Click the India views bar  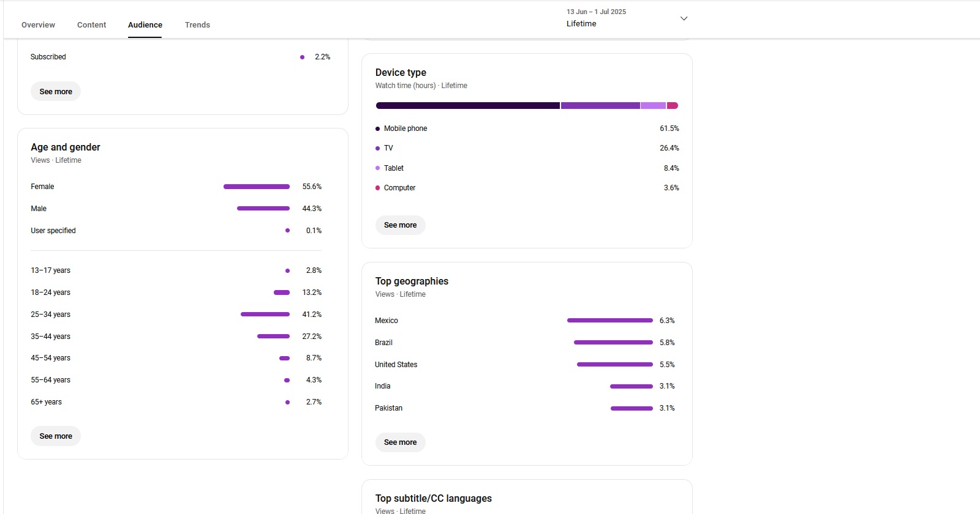(x=631, y=386)
